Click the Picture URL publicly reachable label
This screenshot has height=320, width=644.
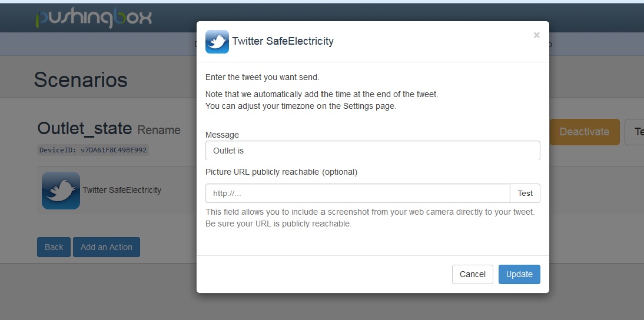click(x=281, y=172)
